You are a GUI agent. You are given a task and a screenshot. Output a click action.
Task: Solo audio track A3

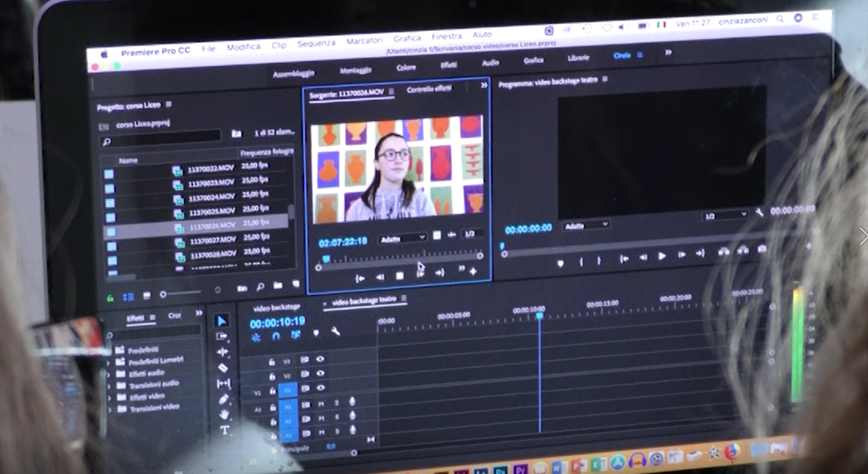pyautogui.click(x=338, y=432)
